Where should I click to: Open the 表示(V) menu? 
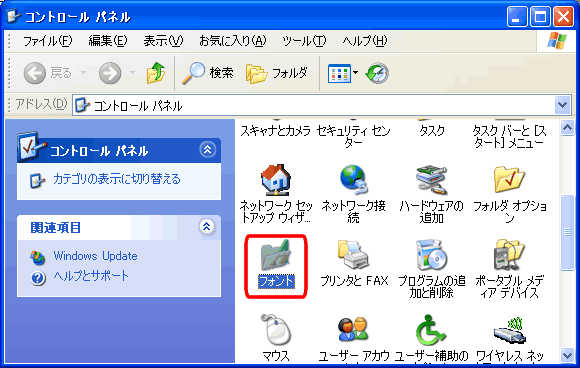pos(163,41)
